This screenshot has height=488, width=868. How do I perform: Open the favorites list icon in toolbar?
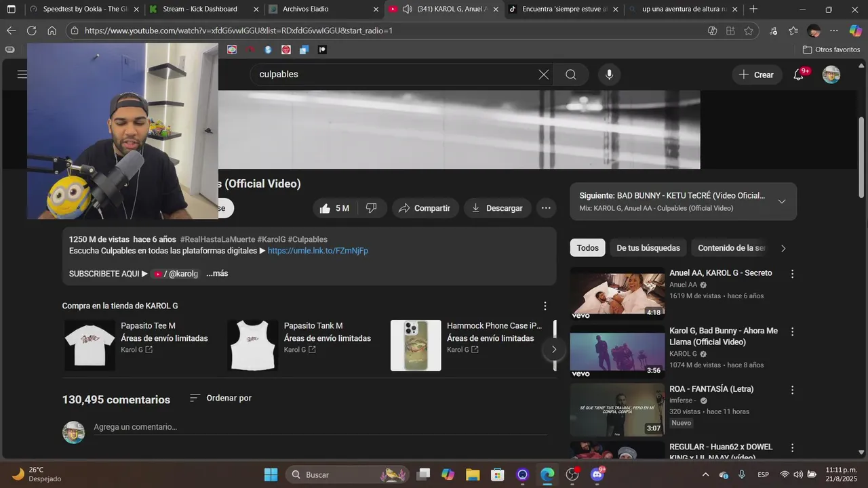(x=793, y=30)
